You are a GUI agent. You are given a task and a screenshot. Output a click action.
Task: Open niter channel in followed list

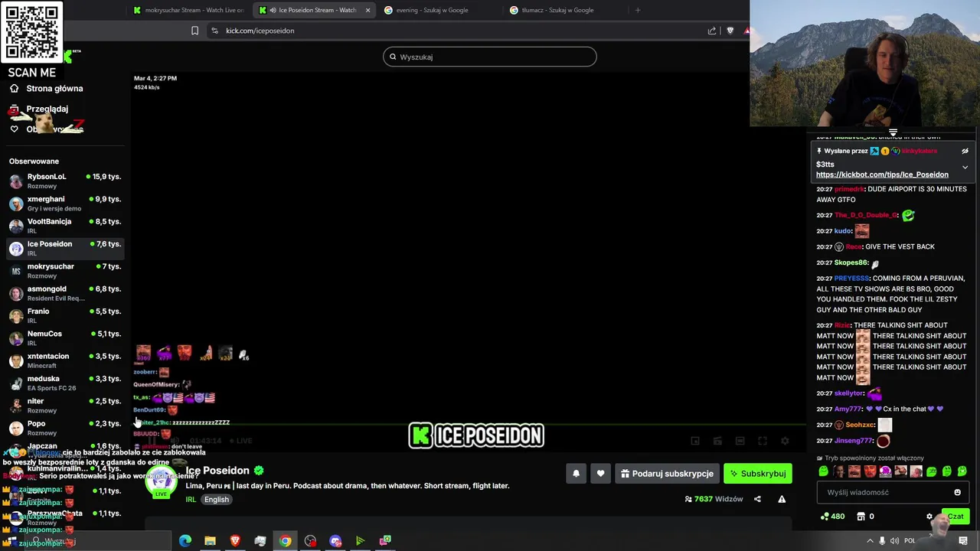tap(65, 406)
